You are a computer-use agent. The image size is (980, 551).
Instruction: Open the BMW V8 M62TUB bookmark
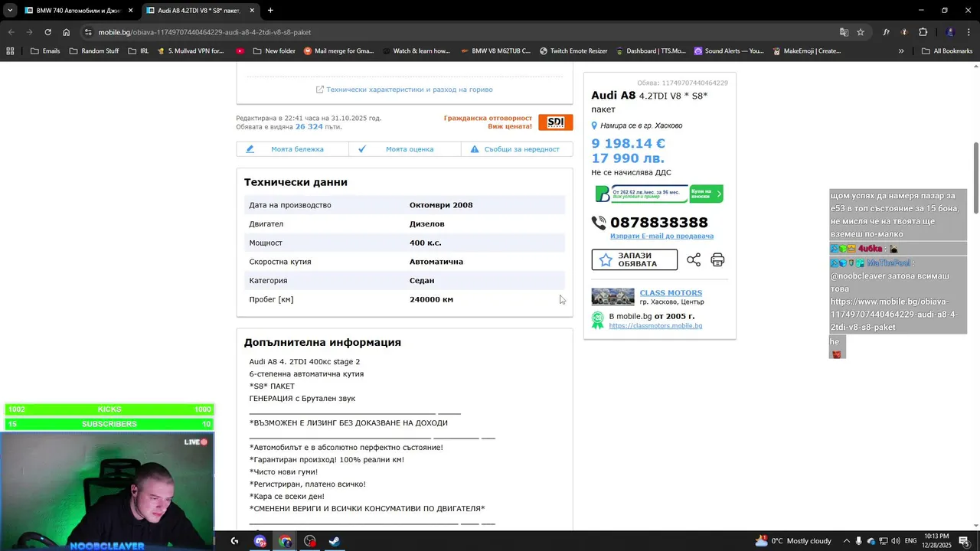496,51
